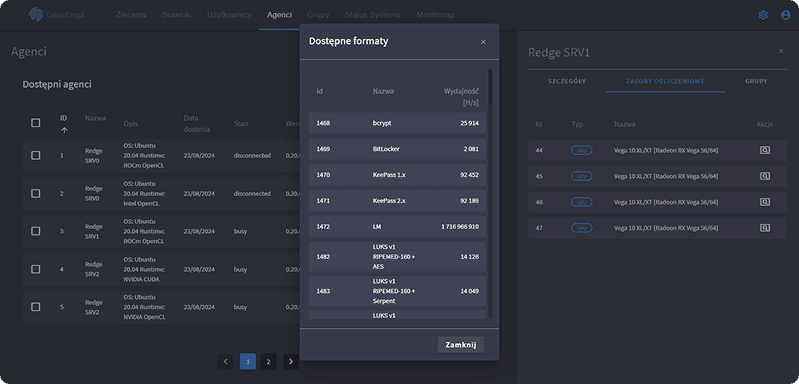Image resolution: width=799 pixels, height=384 pixels.
Task: Select the KeePass 1.x format row
Action: point(397,175)
